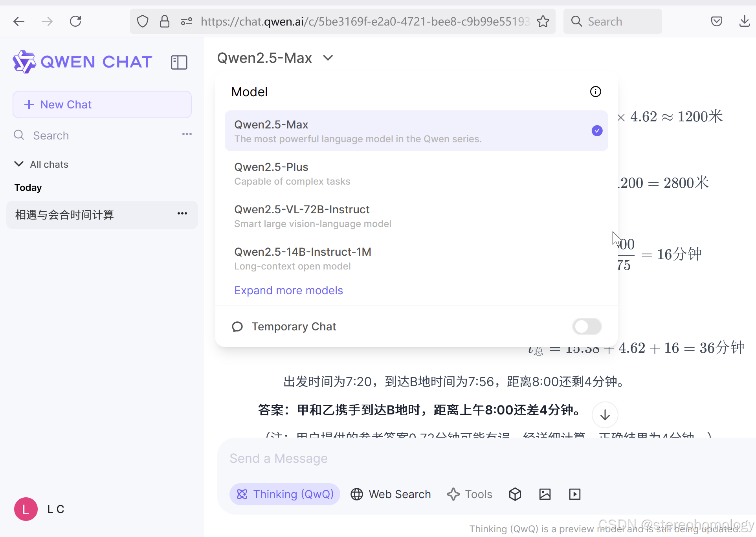Toggle Thinking (QwQ) mode
The width and height of the screenshot is (756, 537).
pos(285,494)
